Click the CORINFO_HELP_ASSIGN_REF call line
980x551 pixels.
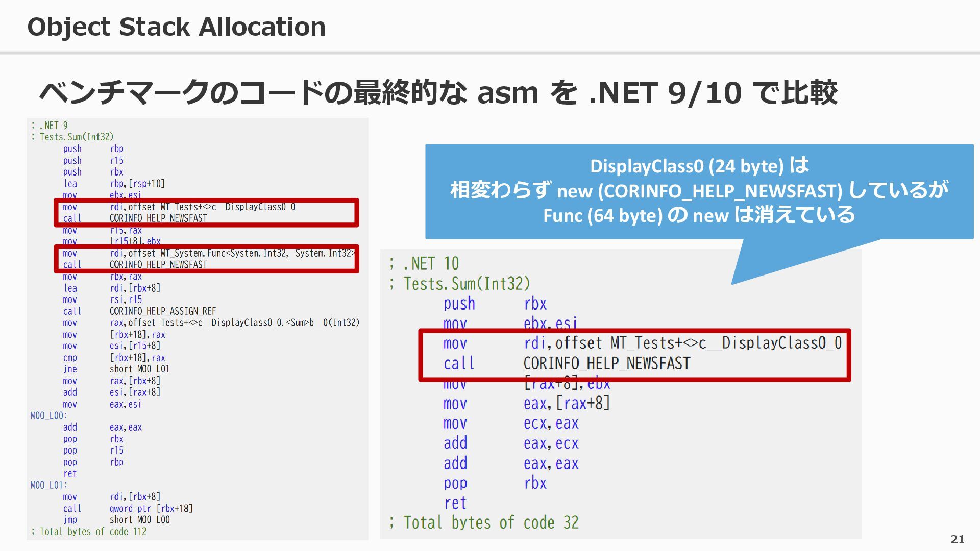coord(139,311)
